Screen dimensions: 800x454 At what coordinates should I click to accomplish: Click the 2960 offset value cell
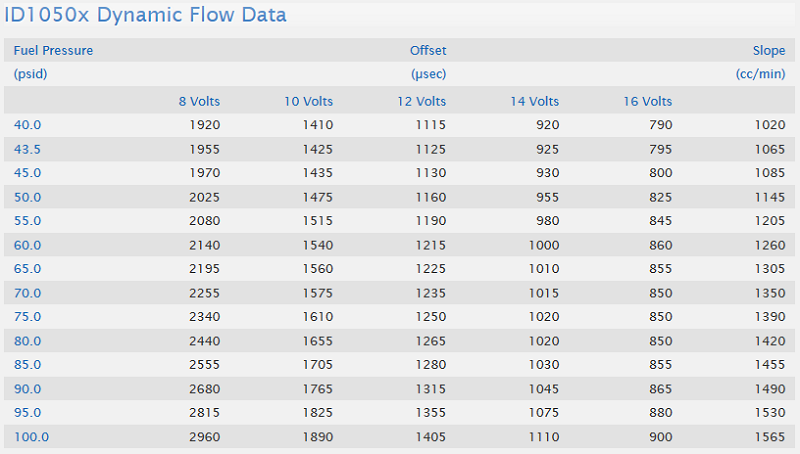tap(204, 437)
